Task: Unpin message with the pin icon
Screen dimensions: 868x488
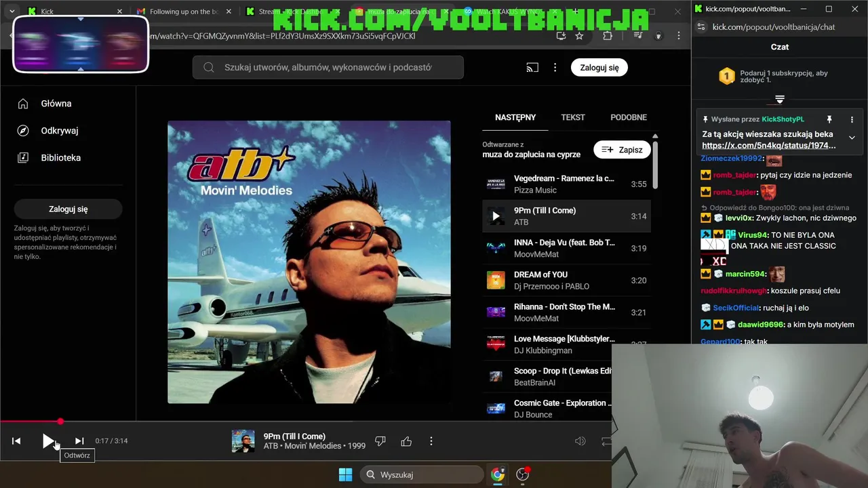Action: pyautogui.click(x=829, y=119)
